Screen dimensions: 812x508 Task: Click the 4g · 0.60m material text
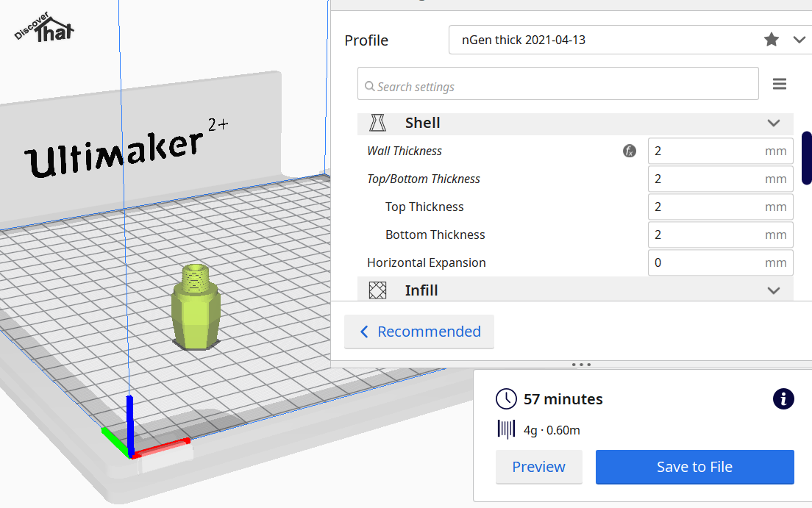tap(552, 430)
